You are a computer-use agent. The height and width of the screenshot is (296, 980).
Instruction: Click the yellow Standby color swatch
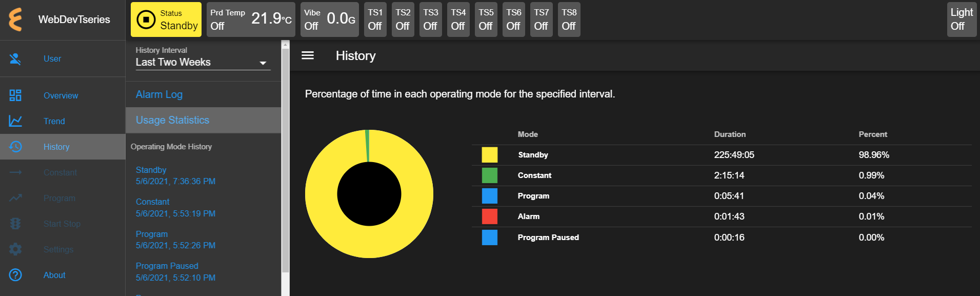click(x=490, y=155)
